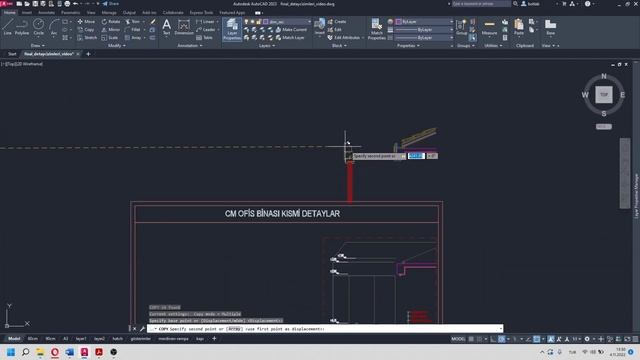Image resolution: width=640 pixels, height=360 pixels.
Task: Expand the Annotation panel
Action: tap(190, 46)
